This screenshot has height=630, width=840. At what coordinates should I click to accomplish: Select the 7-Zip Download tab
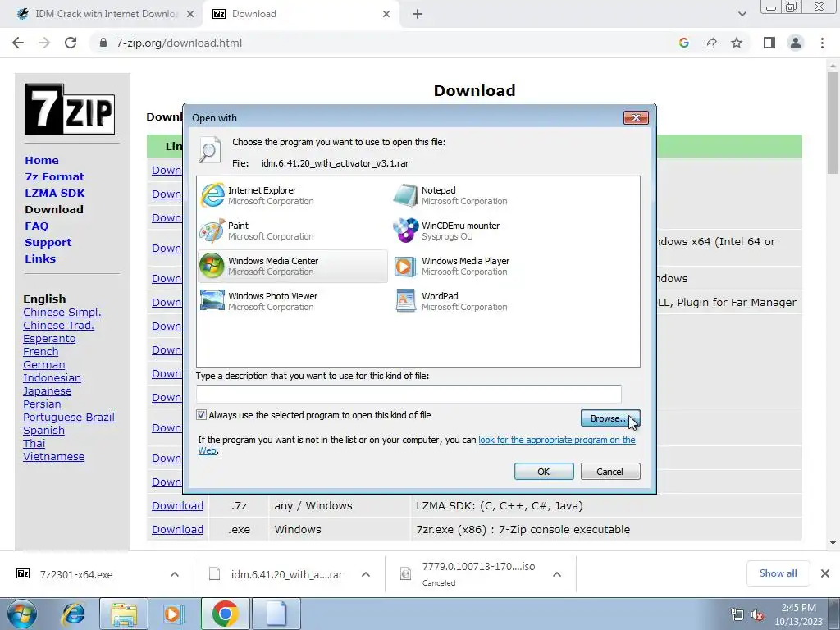tap(300, 14)
